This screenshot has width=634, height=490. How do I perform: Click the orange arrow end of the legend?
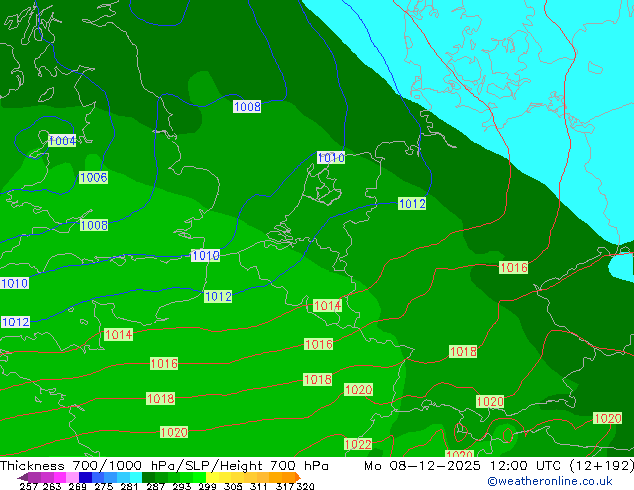pyautogui.click(x=298, y=477)
